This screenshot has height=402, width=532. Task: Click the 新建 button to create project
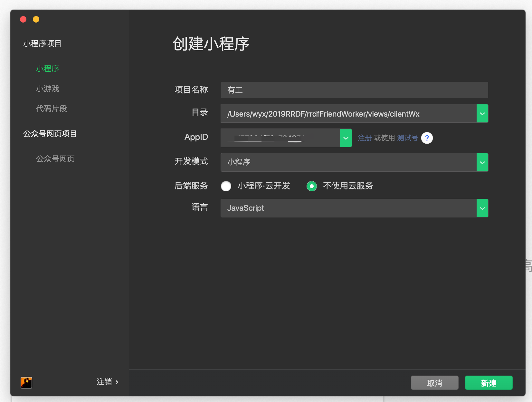tap(489, 383)
